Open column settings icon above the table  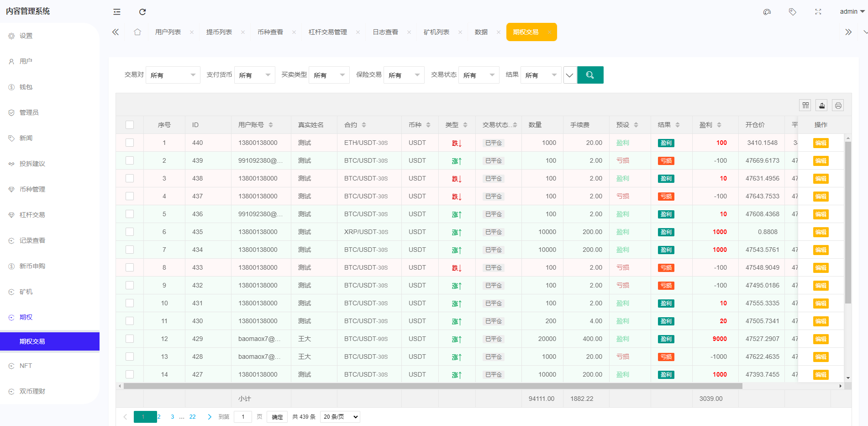[x=805, y=105]
